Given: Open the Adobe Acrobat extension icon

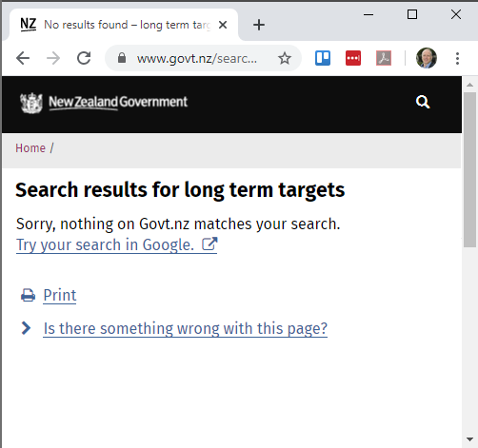Looking at the screenshot, I should [384, 58].
